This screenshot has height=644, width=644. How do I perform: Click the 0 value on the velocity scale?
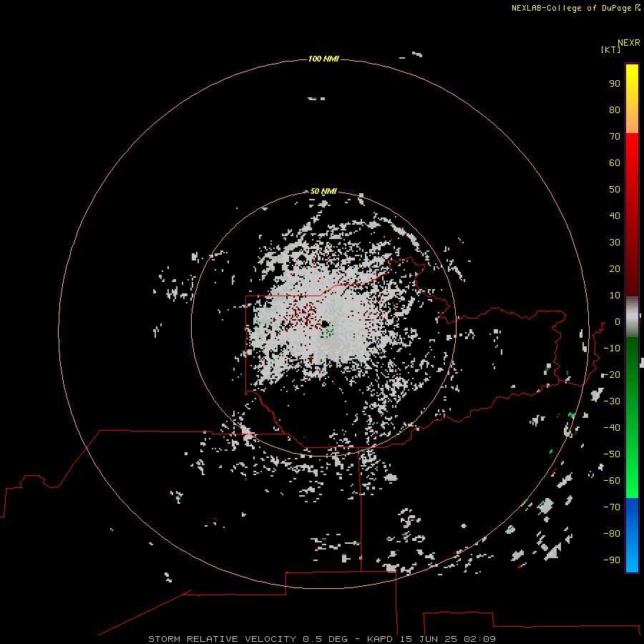[618, 322]
